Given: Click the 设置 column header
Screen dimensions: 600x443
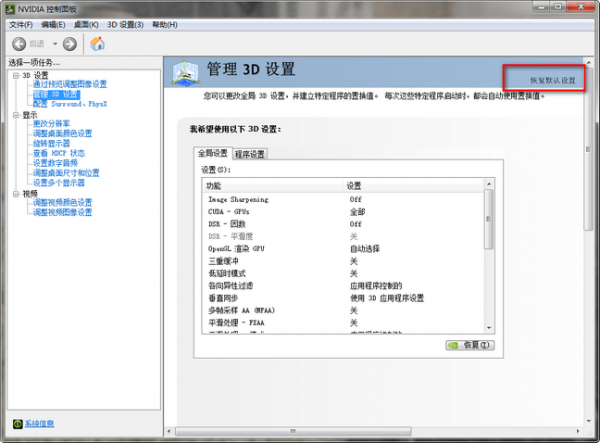Looking at the screenshot, I should 414,186.
